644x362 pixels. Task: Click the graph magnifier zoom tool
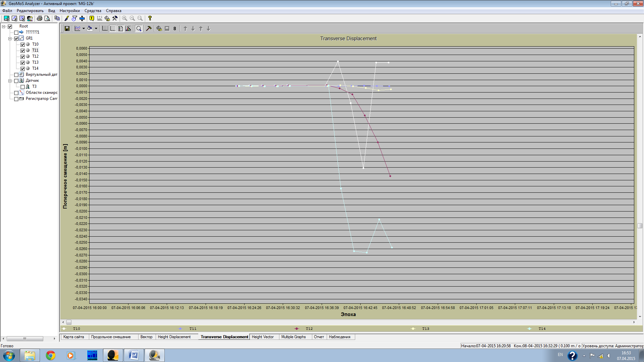tap(139, 28)
